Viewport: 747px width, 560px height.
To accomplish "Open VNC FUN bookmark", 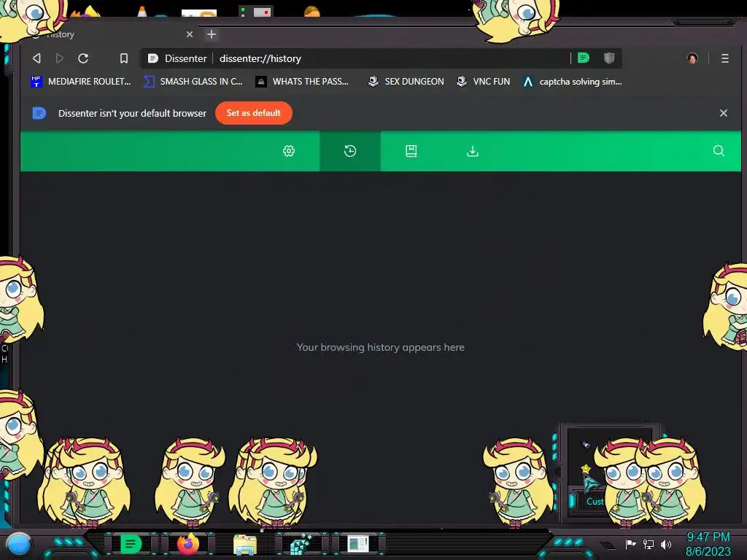I will 483,82.
